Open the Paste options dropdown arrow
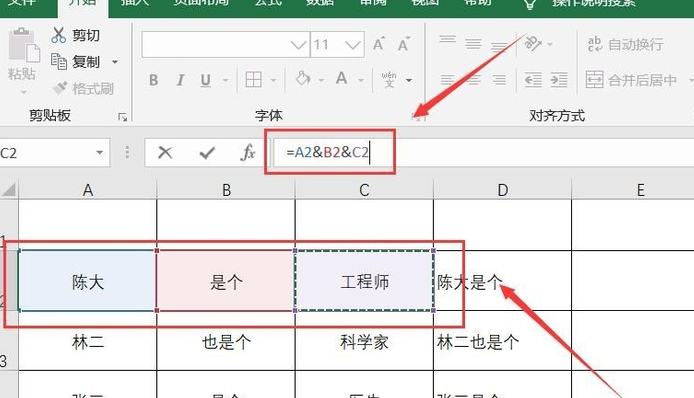This screenshot has width=694, height=398. pyautogui.click(x=23, y=92)
